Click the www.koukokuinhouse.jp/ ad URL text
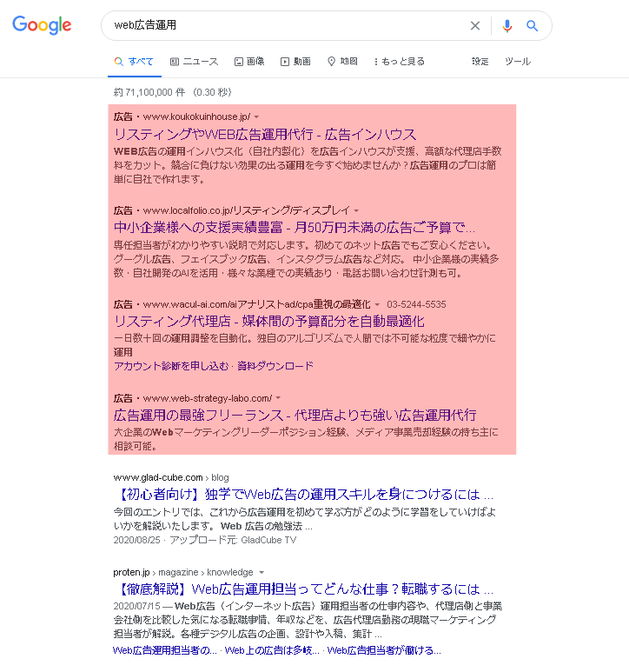Image resolution: width=629 pixels, height=672 pixels. [196, 117]
